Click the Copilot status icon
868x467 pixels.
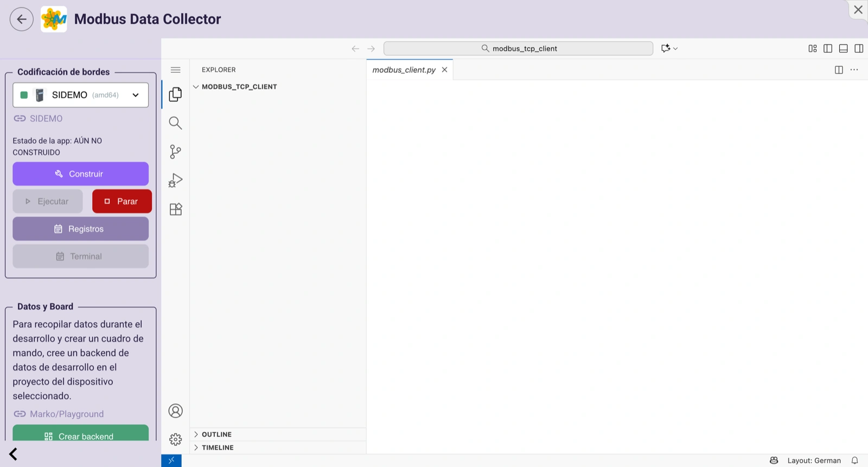coord(774,460)
